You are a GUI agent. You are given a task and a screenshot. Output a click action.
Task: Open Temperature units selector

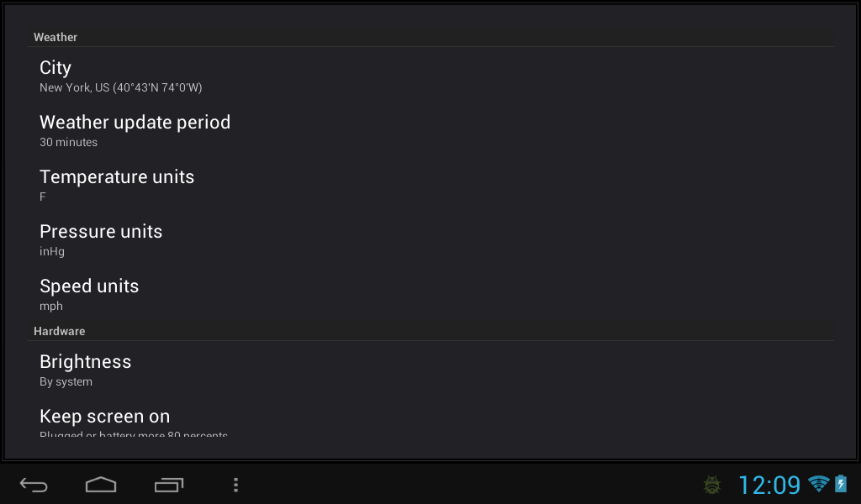pos(430,186)
